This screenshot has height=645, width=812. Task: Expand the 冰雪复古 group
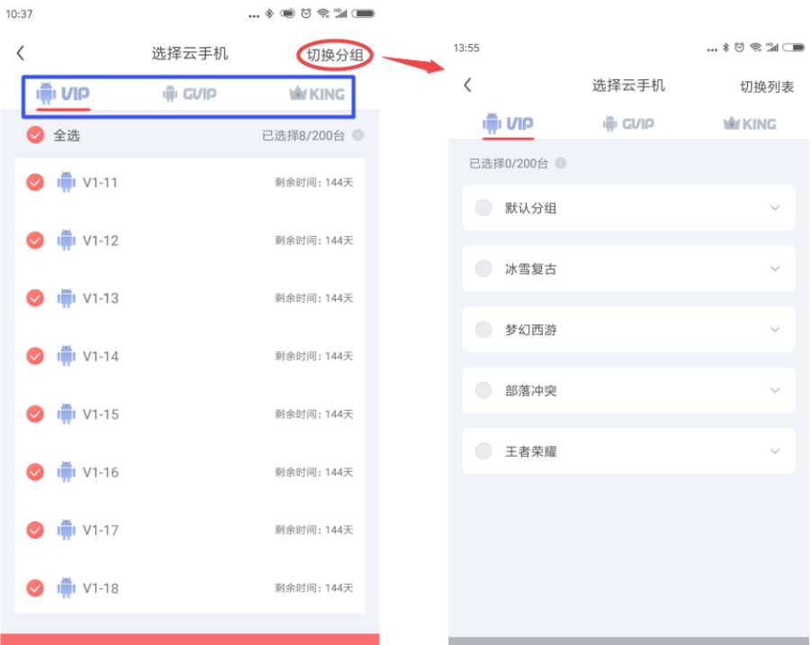tap(775, 268)
